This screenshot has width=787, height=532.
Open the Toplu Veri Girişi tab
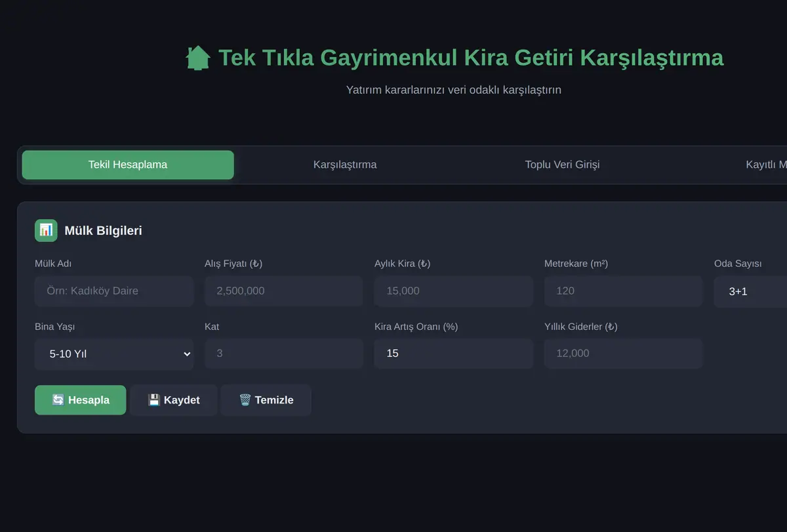point(562,165)
